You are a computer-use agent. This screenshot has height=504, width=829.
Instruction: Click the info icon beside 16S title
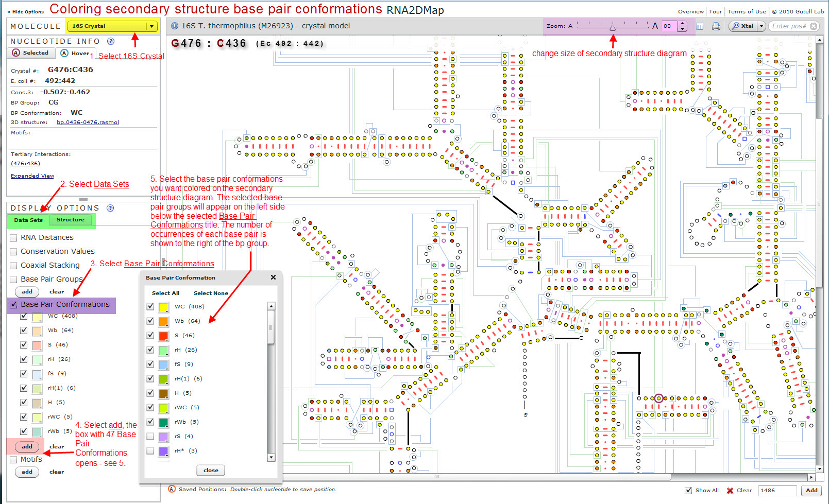click(x=174, y=26)
